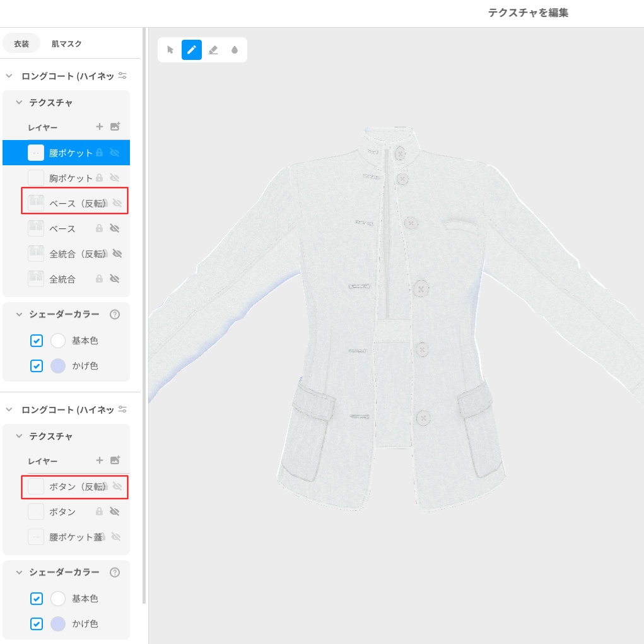Toggle lock on 胸ポケット layer
644x644 pixels.
tap(99, 178)
